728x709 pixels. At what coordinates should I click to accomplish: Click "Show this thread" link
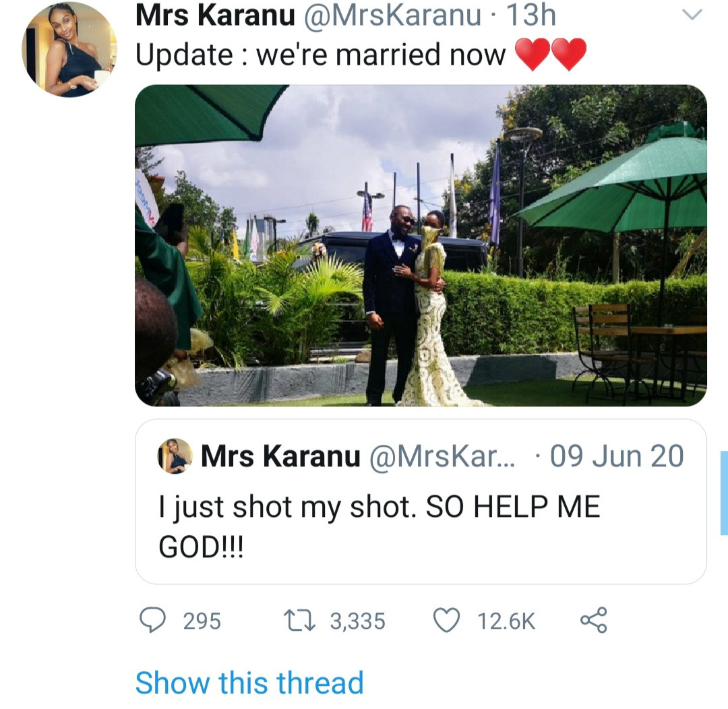249,682
